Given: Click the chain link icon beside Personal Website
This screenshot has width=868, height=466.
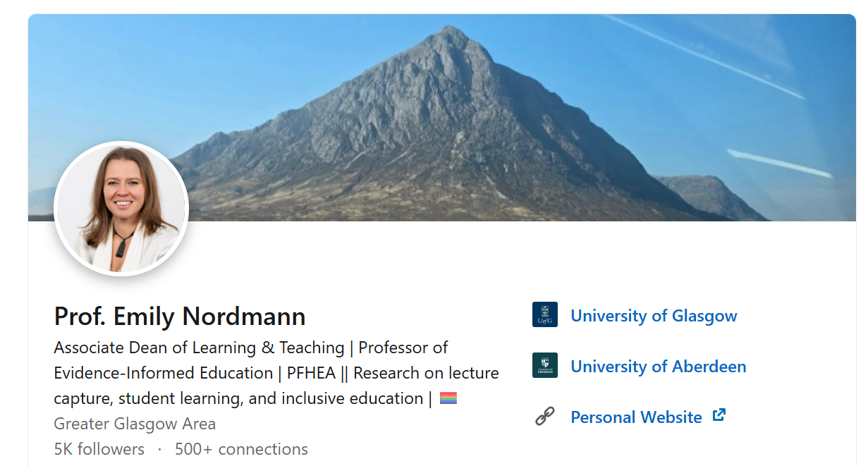Looking at the screenshot, I should (x=544, y=417).
